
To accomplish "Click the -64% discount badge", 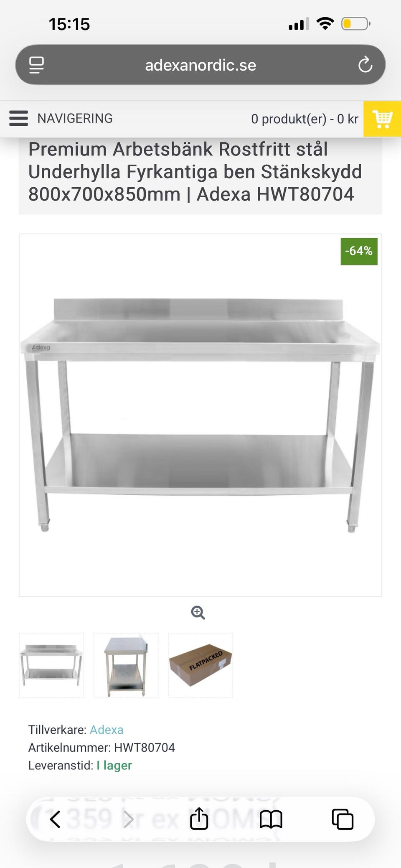I will [359, 251].
